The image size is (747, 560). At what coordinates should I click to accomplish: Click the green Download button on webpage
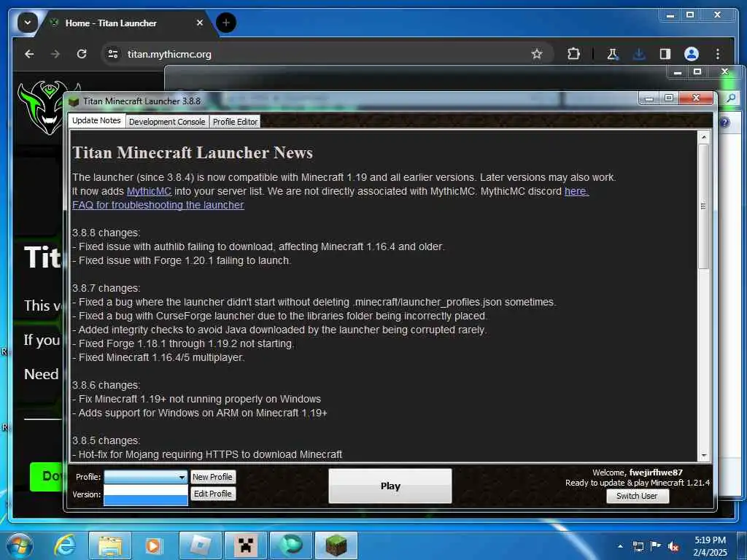pos(46,476)
